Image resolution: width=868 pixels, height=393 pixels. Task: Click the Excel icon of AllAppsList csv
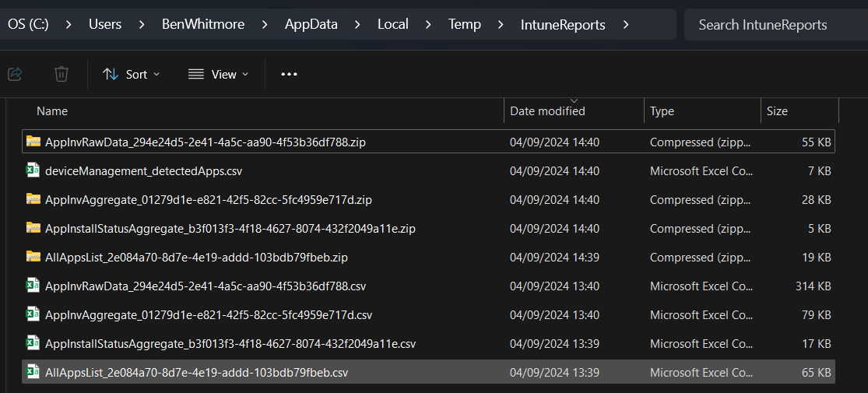click(33, 372)
